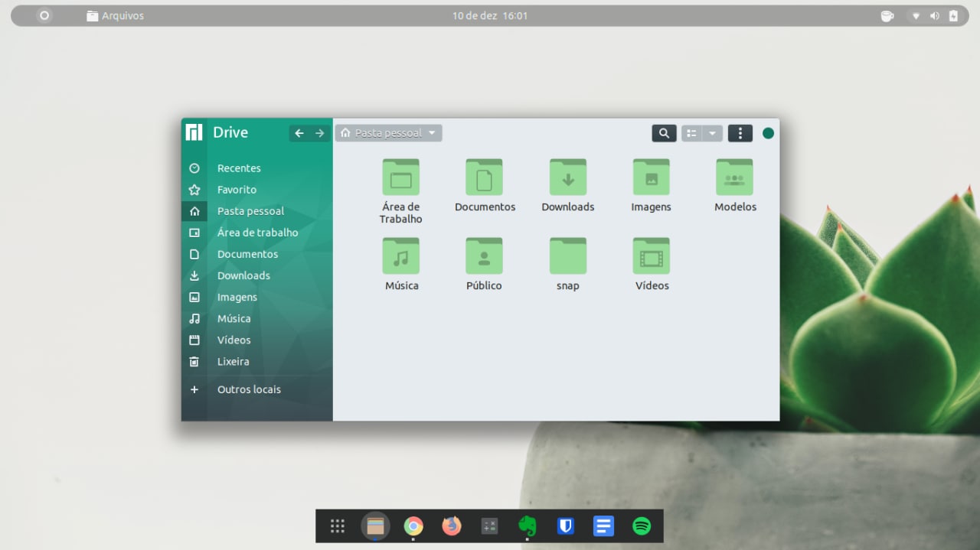Click the battery icon in system tray

tap(953, 15)
